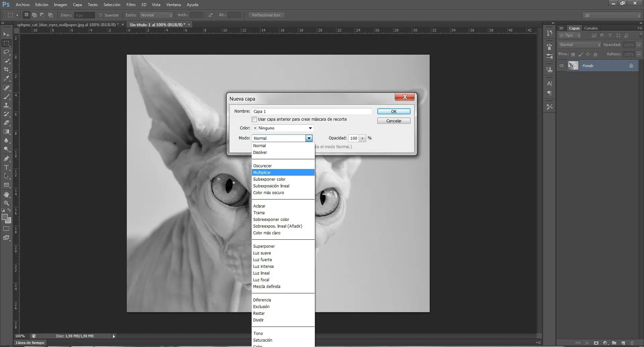Screen dimensions: 644x347
Task: Open the Character panel icon
Action: point(549,83)
